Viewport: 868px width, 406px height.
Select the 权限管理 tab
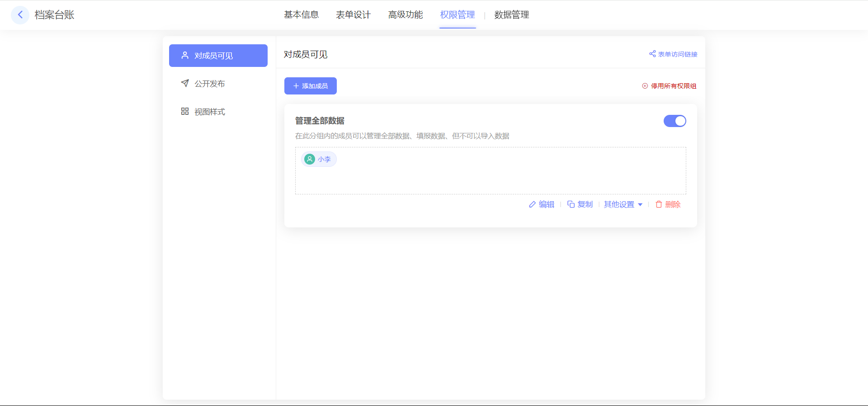click(x=458, y=15)
